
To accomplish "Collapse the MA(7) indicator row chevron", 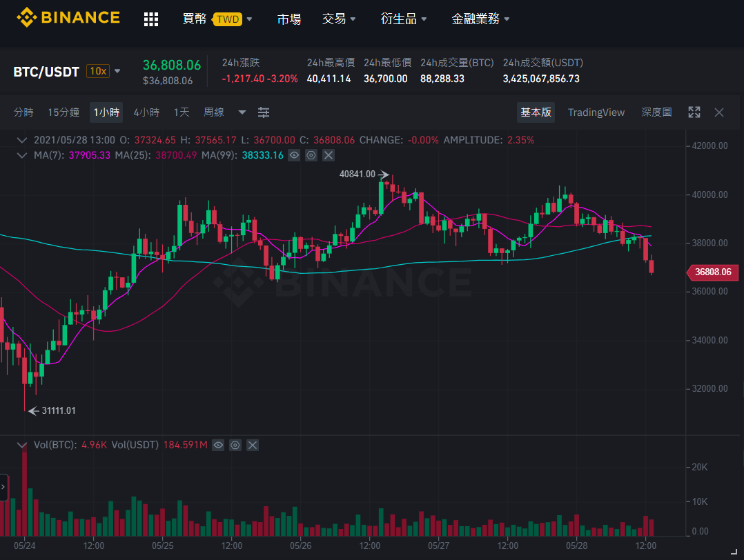I will (22, 155).
